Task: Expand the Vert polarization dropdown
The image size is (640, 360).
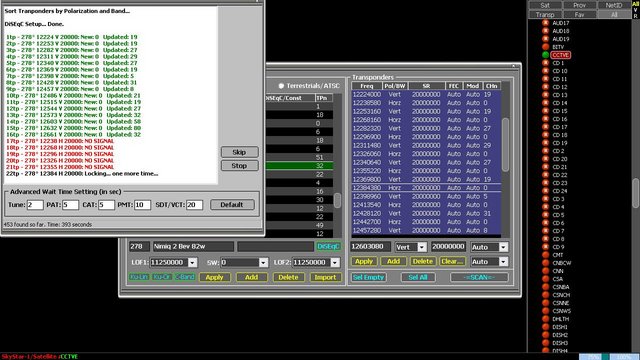Action: coord(422,247)
